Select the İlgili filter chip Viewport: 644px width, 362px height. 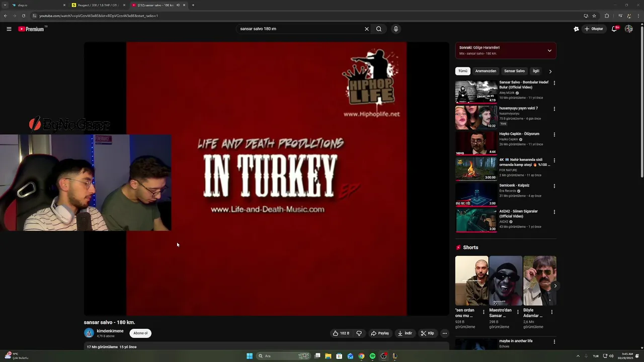point(536,71)
